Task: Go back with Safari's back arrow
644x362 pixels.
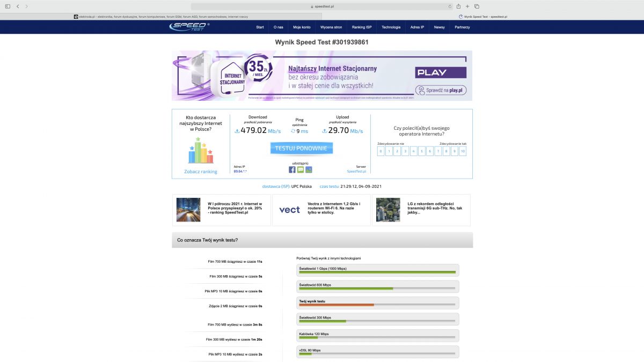Action: 17,6
